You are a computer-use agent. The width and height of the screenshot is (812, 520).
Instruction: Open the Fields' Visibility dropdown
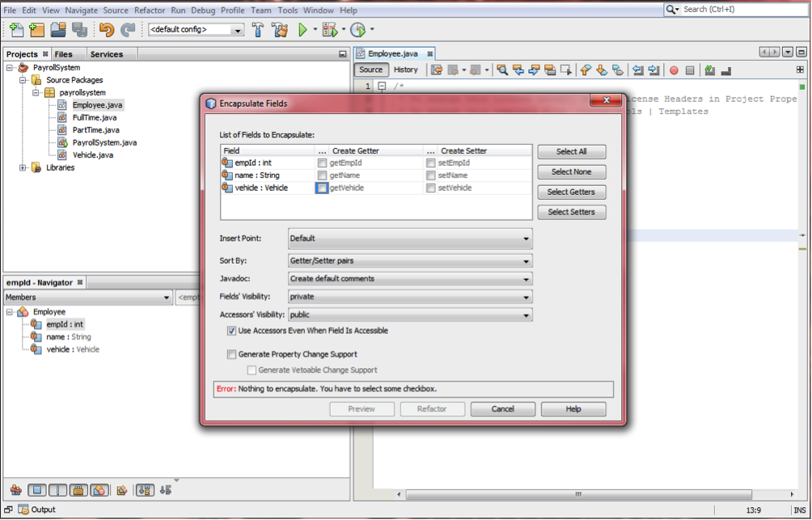pyautogui.click(x=409, y=297)
